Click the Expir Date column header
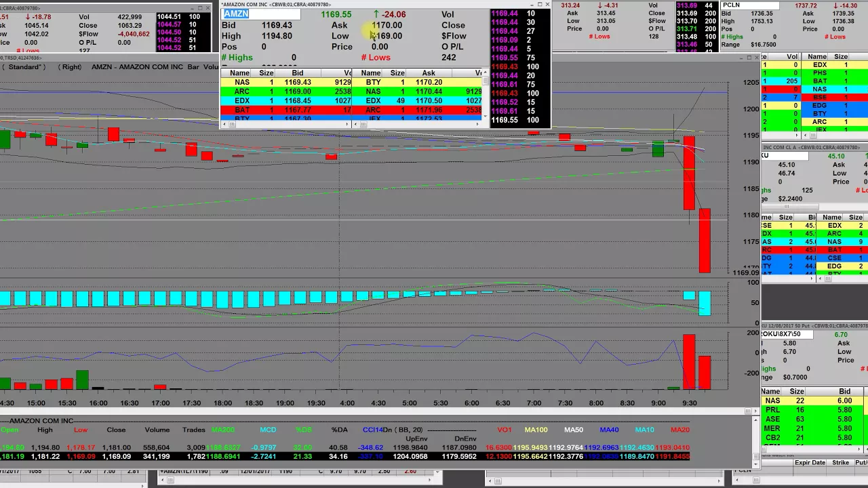 pos(810,463)
